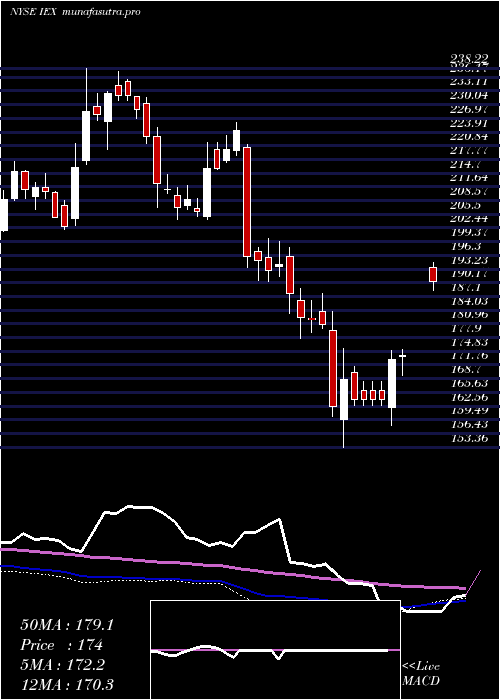Click the <<Live MACD label
500x700 pixels.
click(421, 674)
